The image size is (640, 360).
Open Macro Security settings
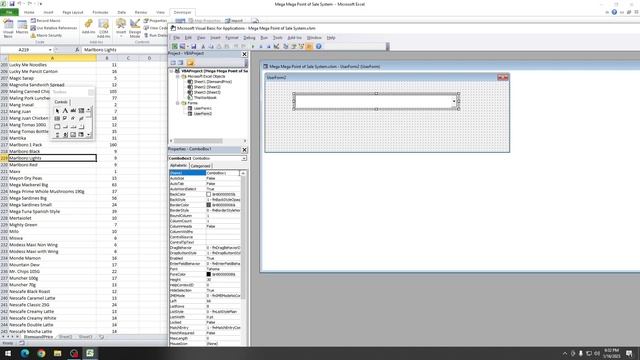(x=46, y=35)
